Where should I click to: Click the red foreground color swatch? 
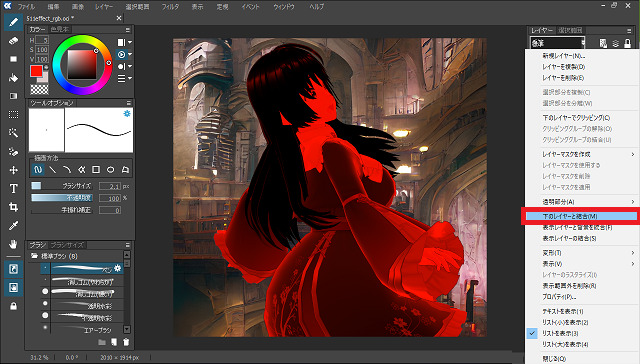pyautogui.click(x=36, y=71)
